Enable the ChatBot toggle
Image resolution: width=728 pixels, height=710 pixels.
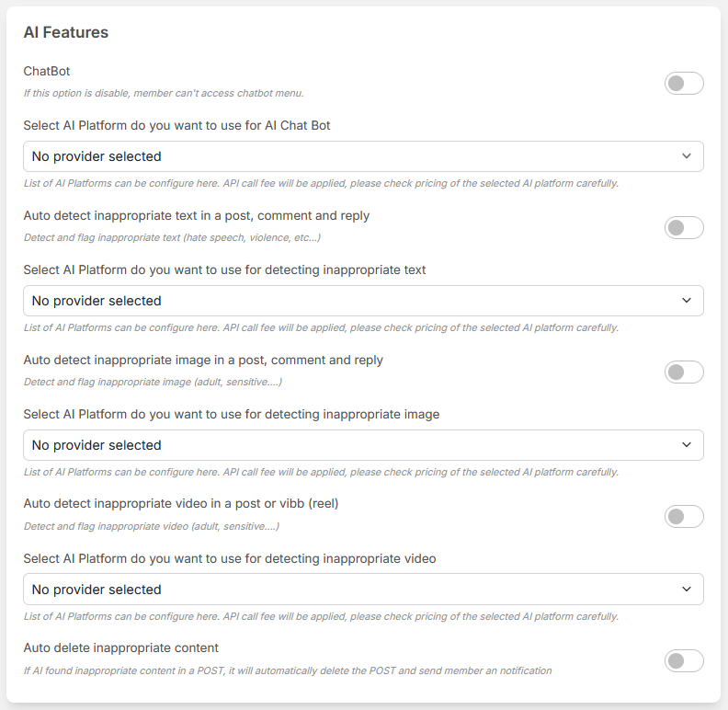[x=684, y=84]
